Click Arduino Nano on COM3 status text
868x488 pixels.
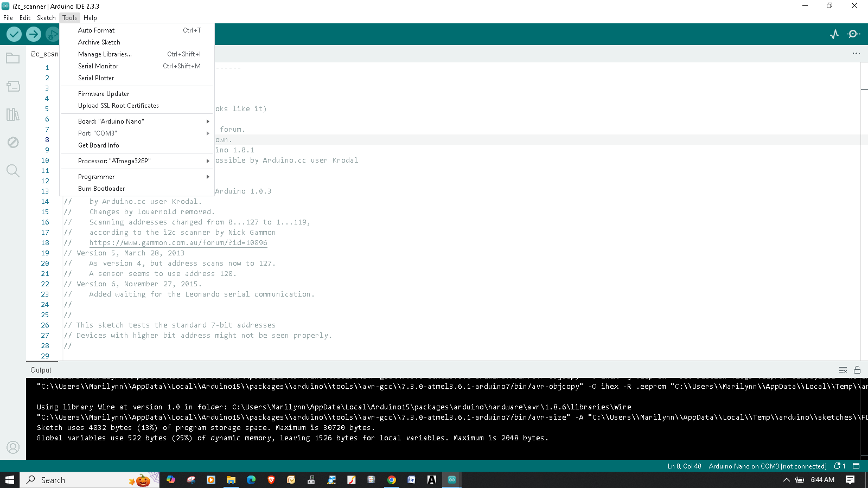pyautogui.click(x=767, y=466)
